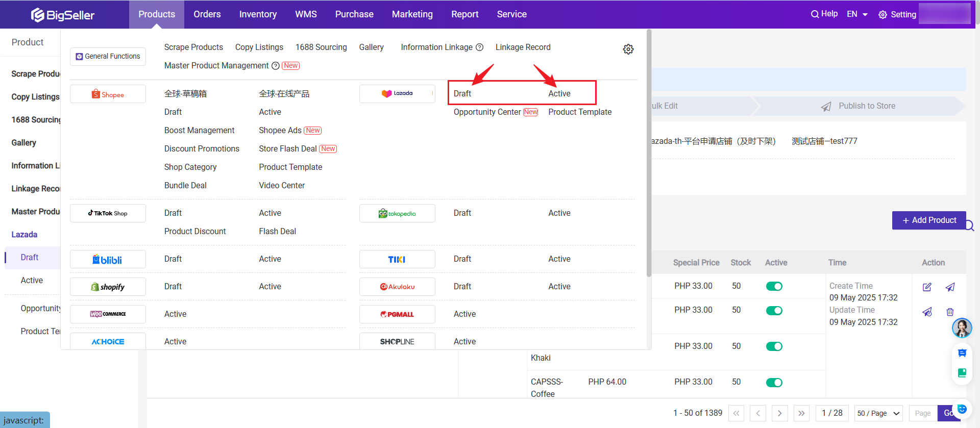Open the Report top menu
The width and height of the screenshot is (980, 428).
pyautogui.click(x=464, y=14)
